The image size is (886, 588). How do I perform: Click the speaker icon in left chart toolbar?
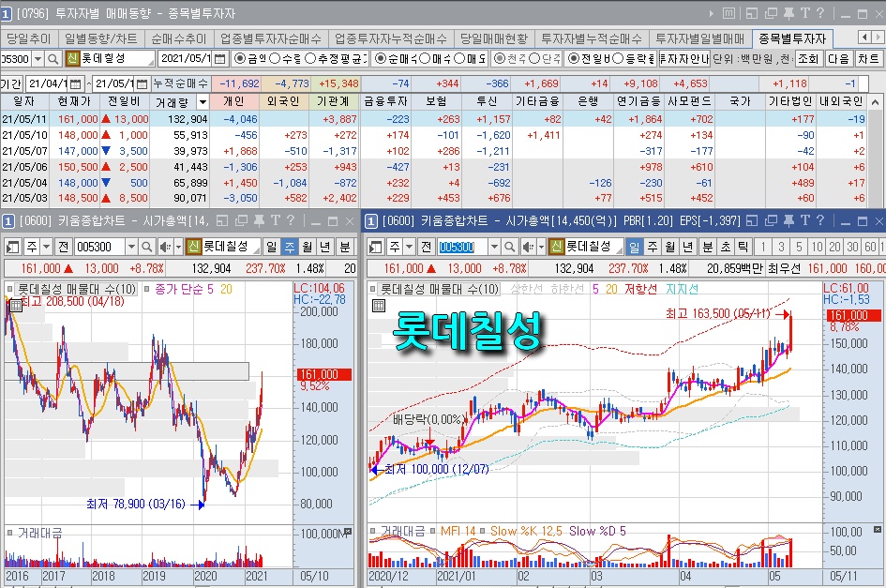[164, 247]
